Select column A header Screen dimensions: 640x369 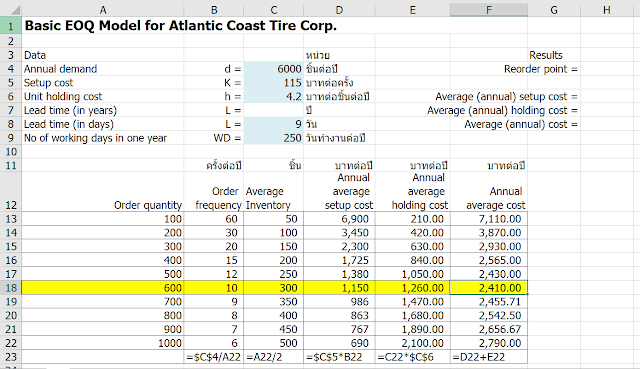(x=102, y=10)
